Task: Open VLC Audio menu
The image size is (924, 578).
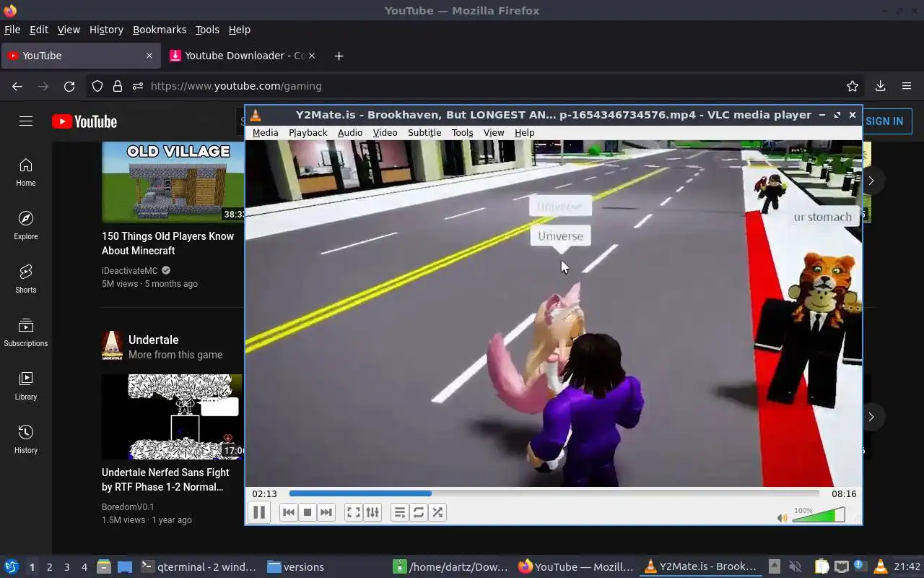Action: coord(350,133)
